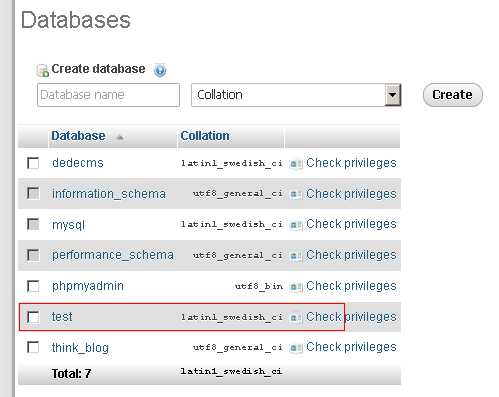Screen dimensions: 499x397
Task: Open the Collation dropdown list
Action: click(x=296, y=95)
